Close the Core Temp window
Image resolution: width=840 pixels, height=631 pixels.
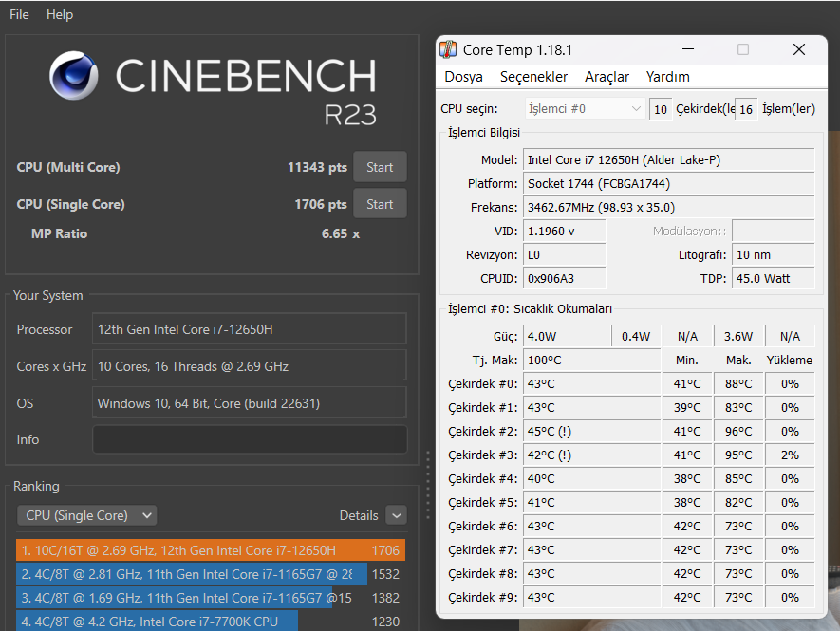(798, 49)
